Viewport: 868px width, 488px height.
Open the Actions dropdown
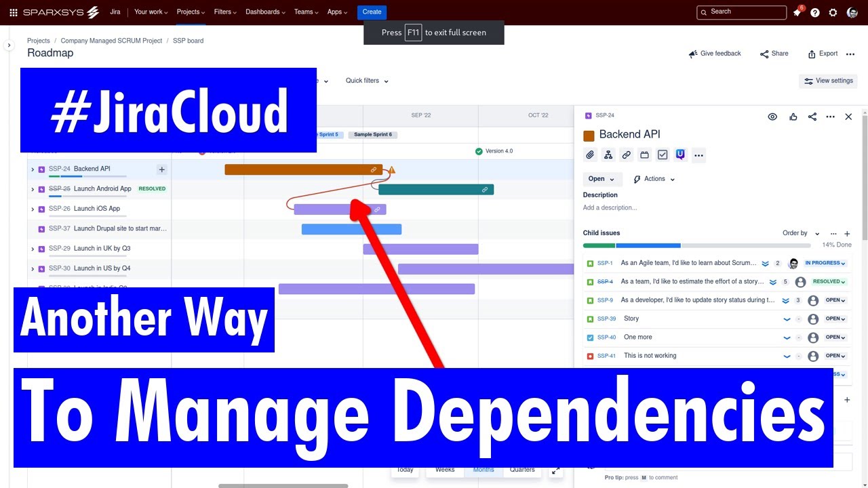coord(654,179)
